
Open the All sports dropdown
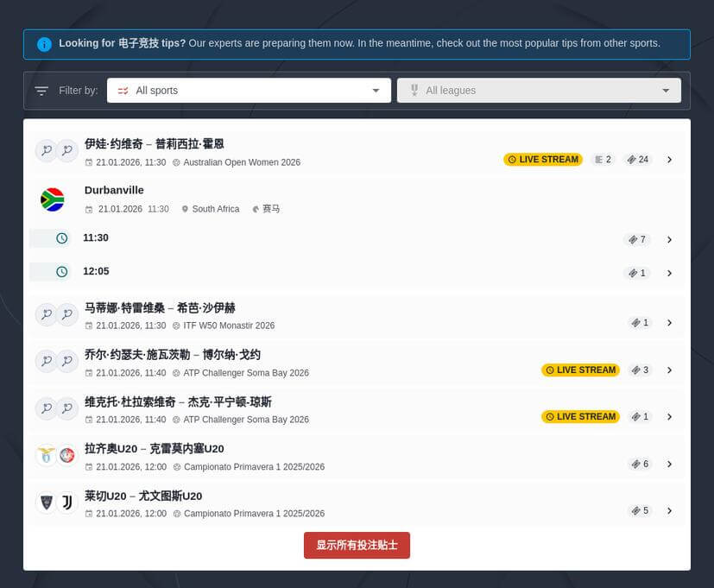[x=249, y=90]
